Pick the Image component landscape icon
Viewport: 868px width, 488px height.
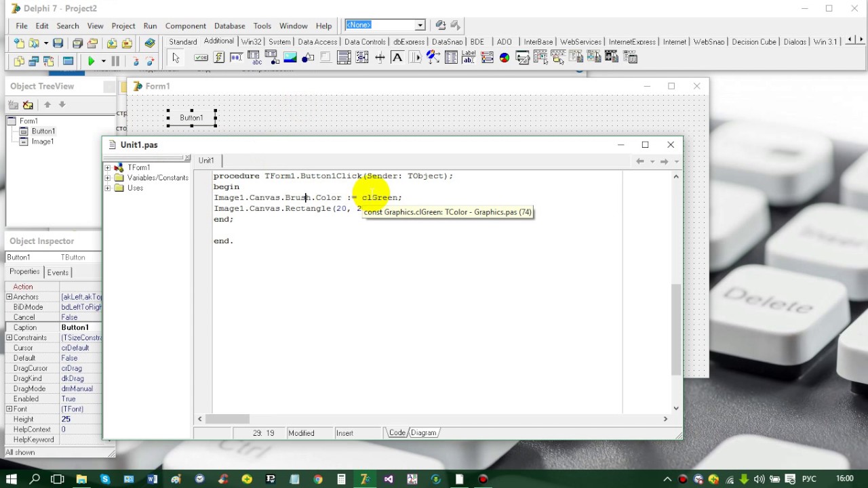point(290,58)
